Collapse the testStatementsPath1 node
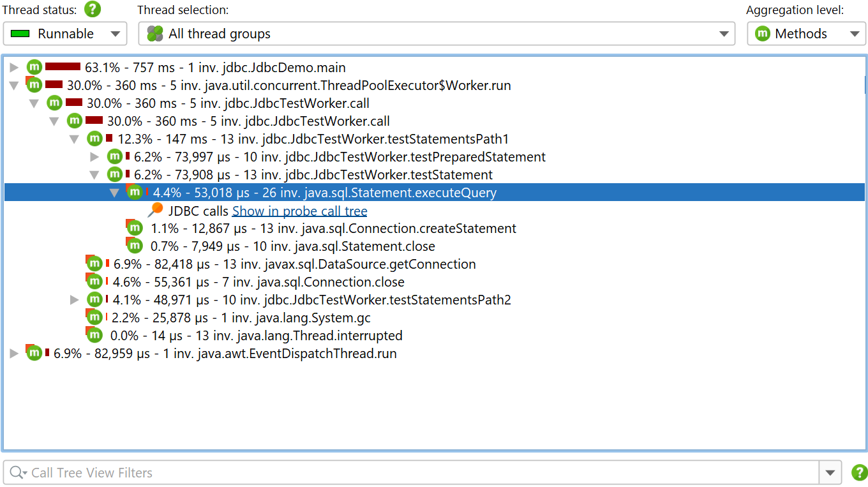868x487 pixels. [x=75, y=139]
